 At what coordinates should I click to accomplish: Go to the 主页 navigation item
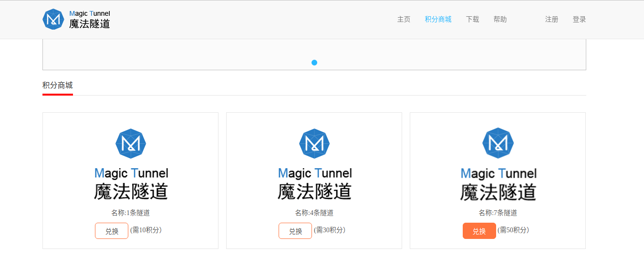tap(404, 20)
